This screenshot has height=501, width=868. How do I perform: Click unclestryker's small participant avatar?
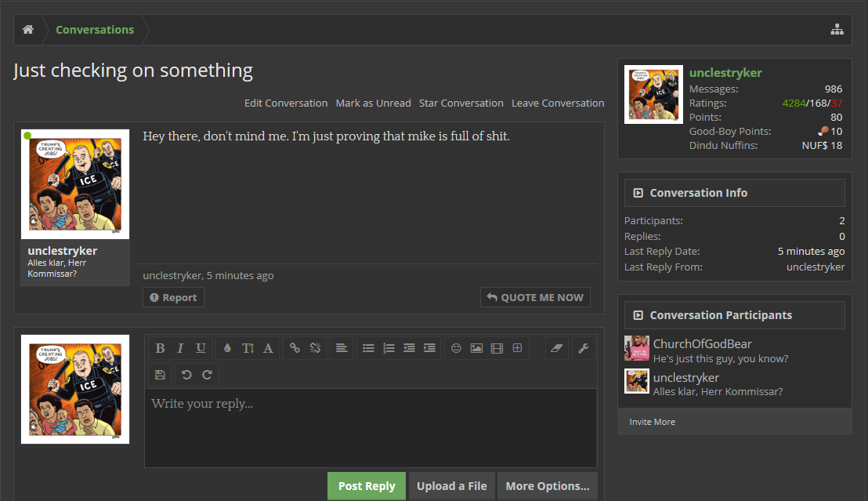coord(637,381)
